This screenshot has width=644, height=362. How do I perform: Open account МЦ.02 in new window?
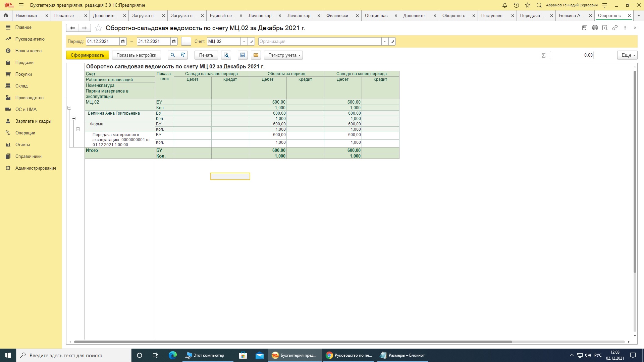click(251, 41)
